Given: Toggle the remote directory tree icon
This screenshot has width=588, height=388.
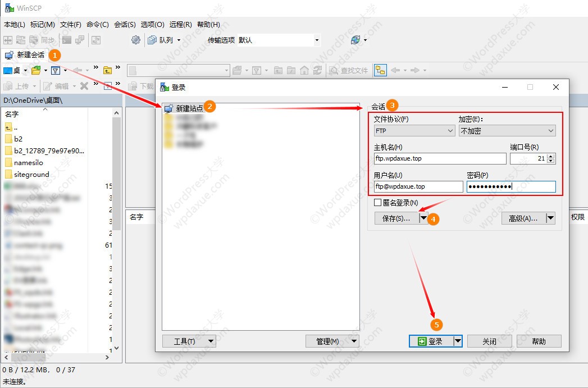Looking at the screenshot, I should click(x=380, y=70).
